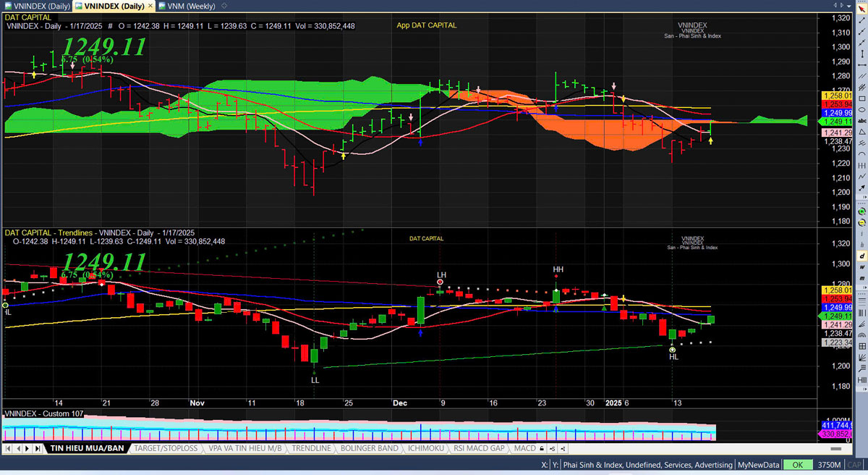This screenshot has width=868, height=475.
Task: Switch to weekly 'w' interval
Action: [x=862, y=267]
